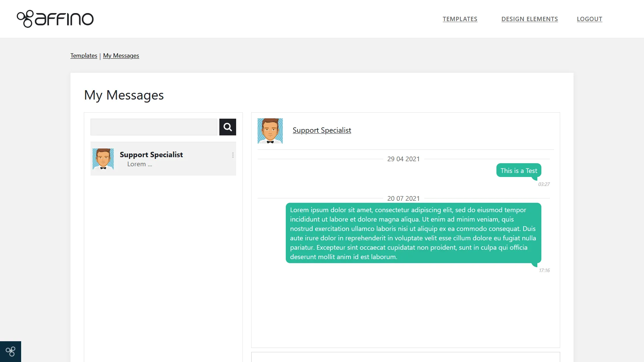Focus the conversation search input field
Screen dimensions: 644x362
pyautogui.click(x=154, y=127)
